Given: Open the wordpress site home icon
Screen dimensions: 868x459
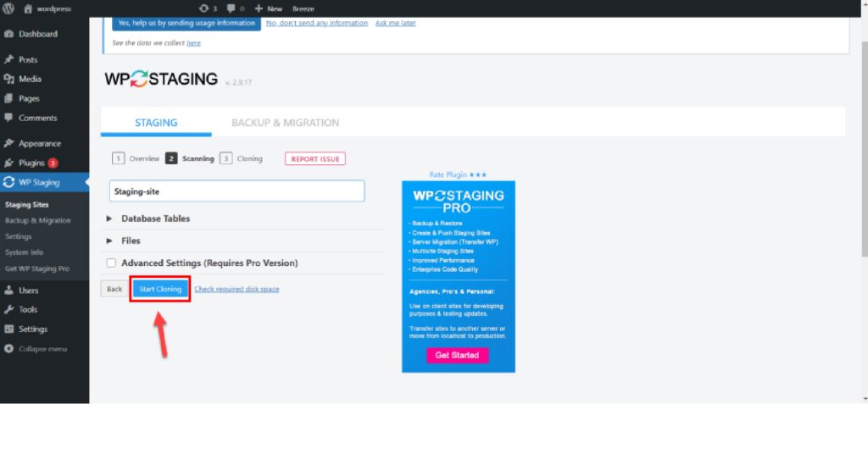Looking at the screenshot, I should pos(28,8).
